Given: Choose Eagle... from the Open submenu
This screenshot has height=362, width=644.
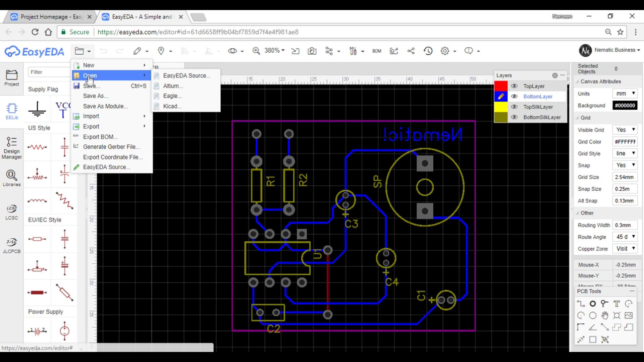Looking at the screenshot, I should (186, 96).
